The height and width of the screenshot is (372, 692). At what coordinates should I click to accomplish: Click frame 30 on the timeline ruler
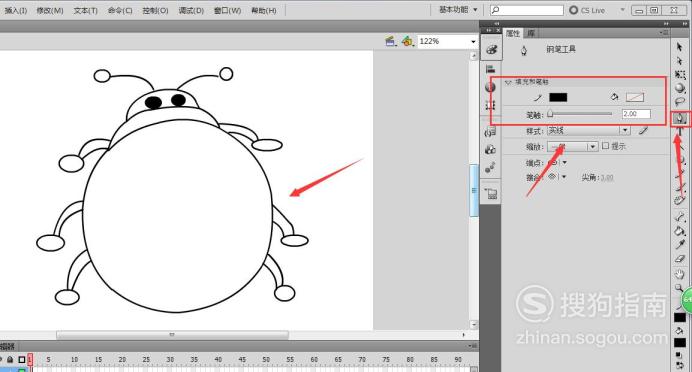tap(170, 360)
